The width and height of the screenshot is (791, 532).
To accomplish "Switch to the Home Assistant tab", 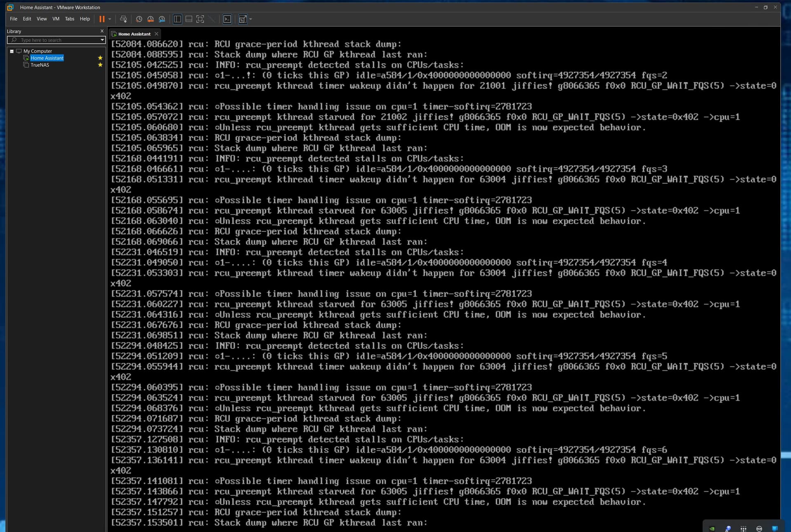I will click(x=134, y=34).
